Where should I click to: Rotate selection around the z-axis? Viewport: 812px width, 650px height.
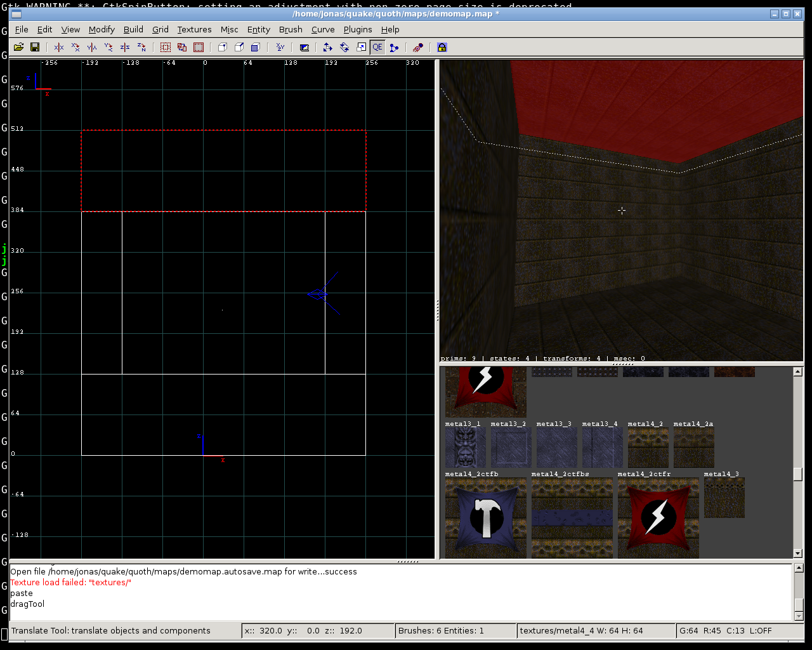tap(141, 47)
